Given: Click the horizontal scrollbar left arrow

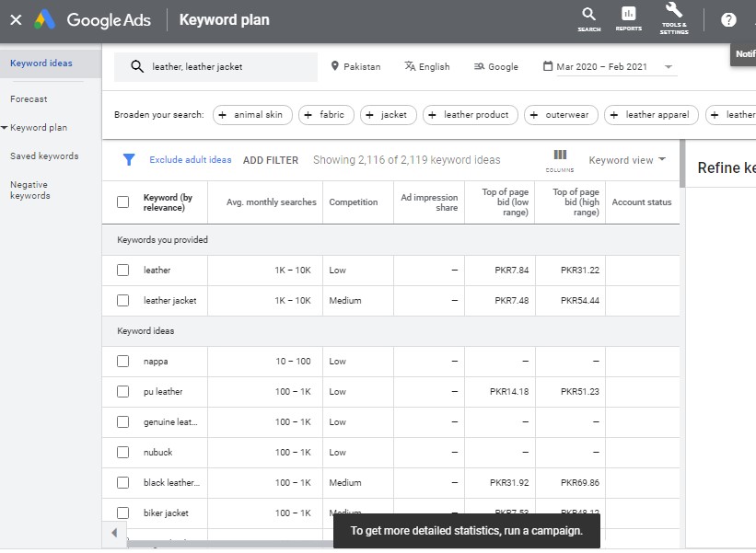Looking at the screenshot, I should tap(114, 534).
